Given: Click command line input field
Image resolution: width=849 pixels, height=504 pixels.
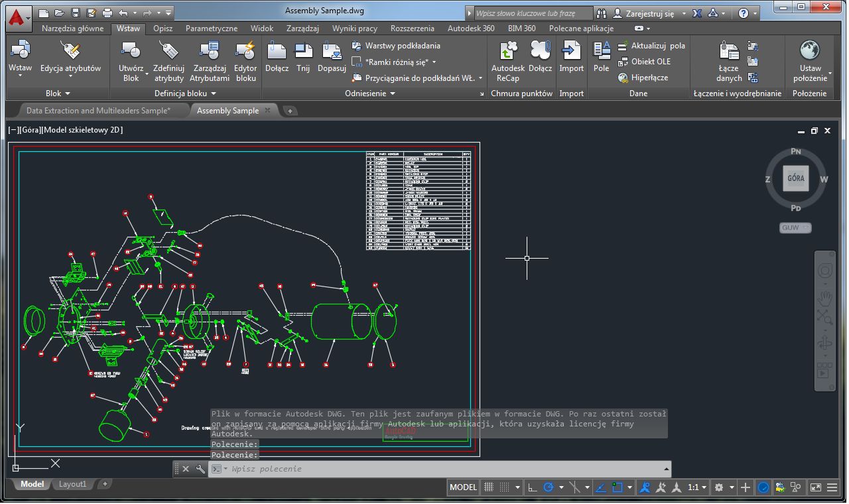Looking at the screenshot, I should click(x=440, y=469).
